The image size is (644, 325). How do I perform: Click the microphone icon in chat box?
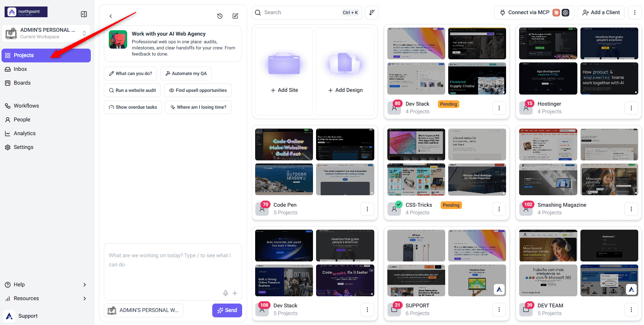226,293
